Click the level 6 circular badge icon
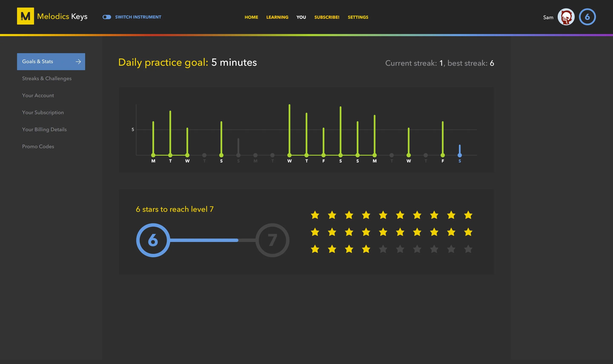The height and width of the screenshot is (364, 613). [x=587, y=16]
